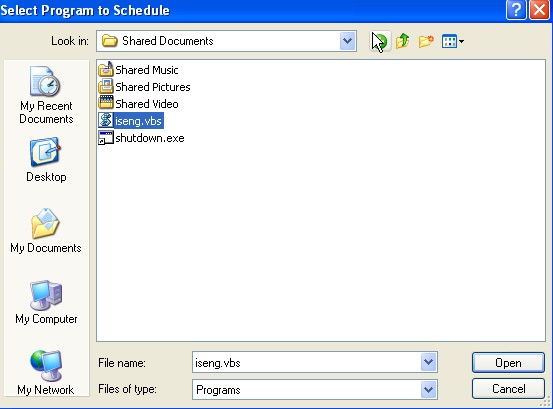Select the Shared Music folder icon
This screenshot has height=409, width=553.
pyautogui.click(x=106, y=69)
